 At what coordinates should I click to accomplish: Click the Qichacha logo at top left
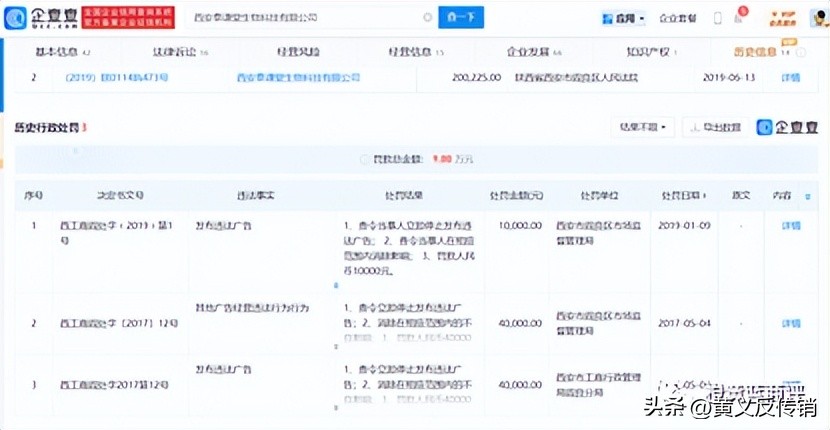tap(41, 17)
